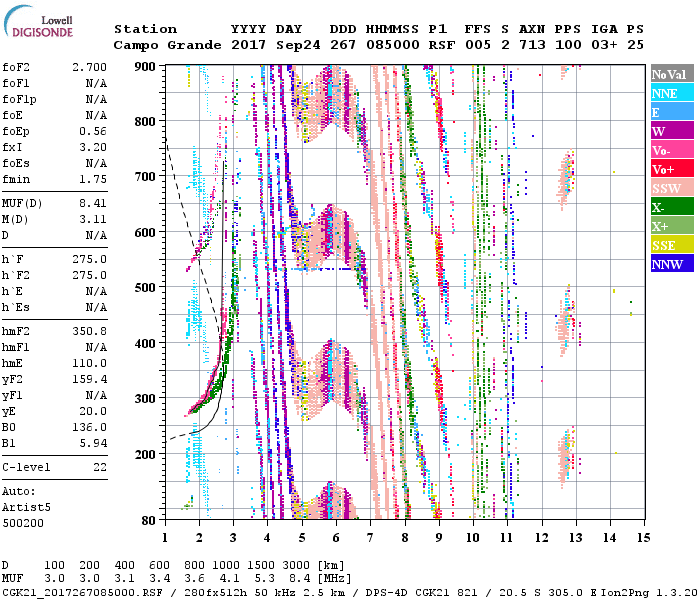This screenshot has height=600, width=700.
Task: Click the C-level value 22
Action: [100, 467]
